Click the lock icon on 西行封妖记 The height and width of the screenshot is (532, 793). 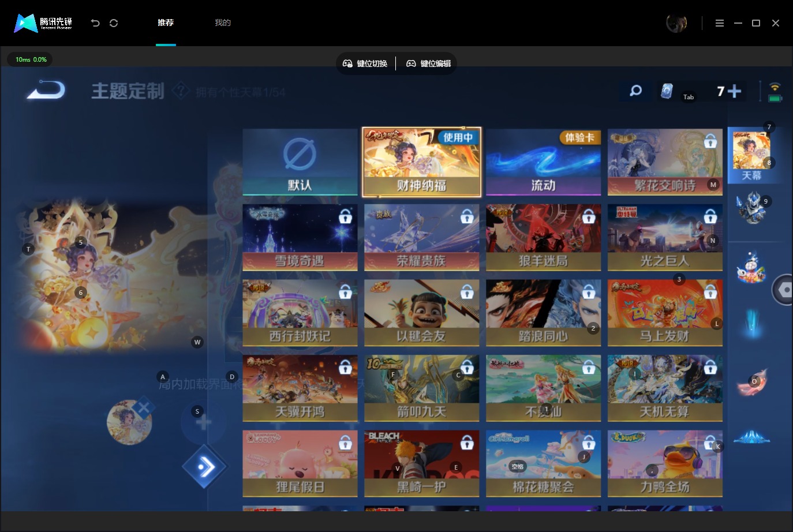(345, 292)
